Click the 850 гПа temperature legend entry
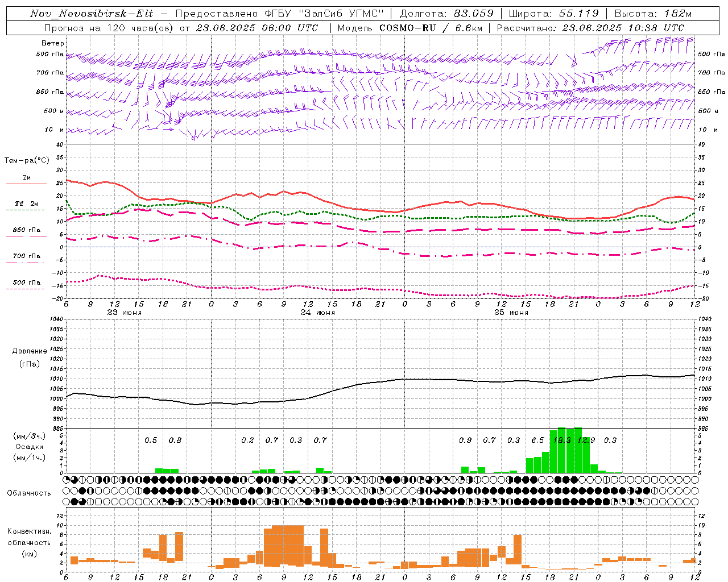The width and height of the screenshot is (728, 582). click(26, 232)
